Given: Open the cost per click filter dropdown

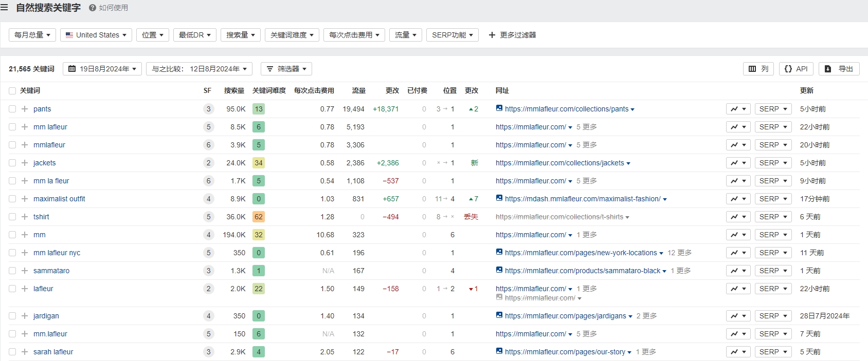Looking at the screenshot, I should (354, 35).
